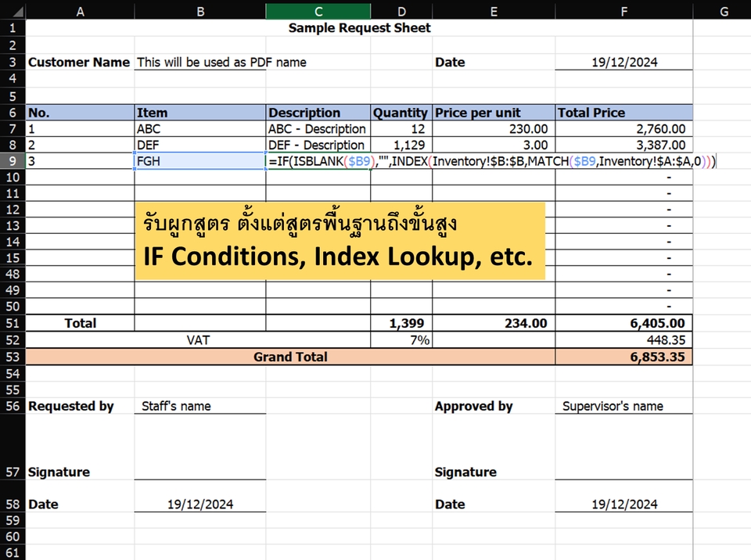Click the 'Sample Request Sheet' title cell
Image resolution: width=751 pixels, height=560 pixels.
tap(359, 28)
